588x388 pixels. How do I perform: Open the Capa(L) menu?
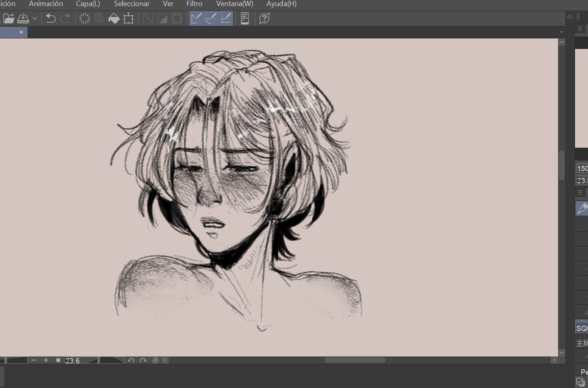click(88, 4)
